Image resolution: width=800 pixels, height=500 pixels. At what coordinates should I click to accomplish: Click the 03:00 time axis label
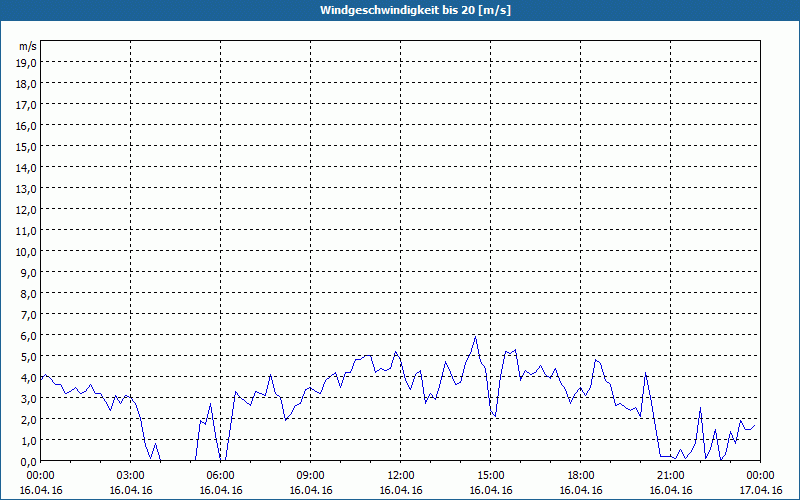(x=131, y=476)
